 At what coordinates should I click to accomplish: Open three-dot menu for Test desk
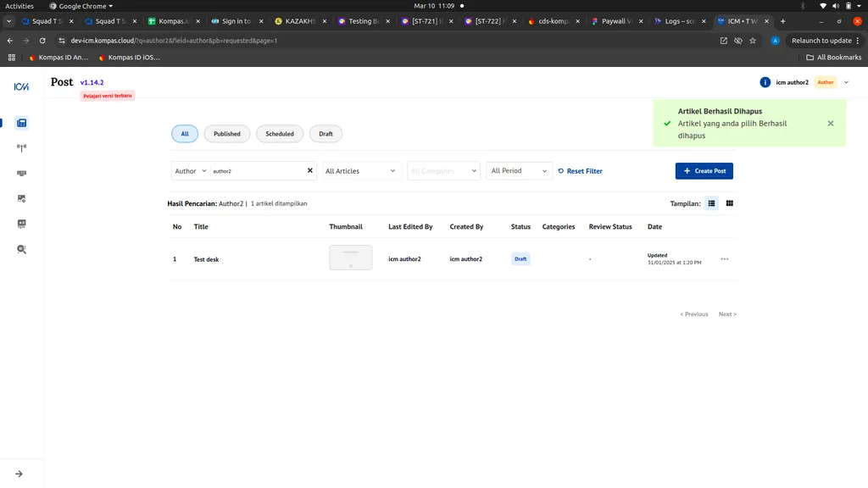click(725, 259)
